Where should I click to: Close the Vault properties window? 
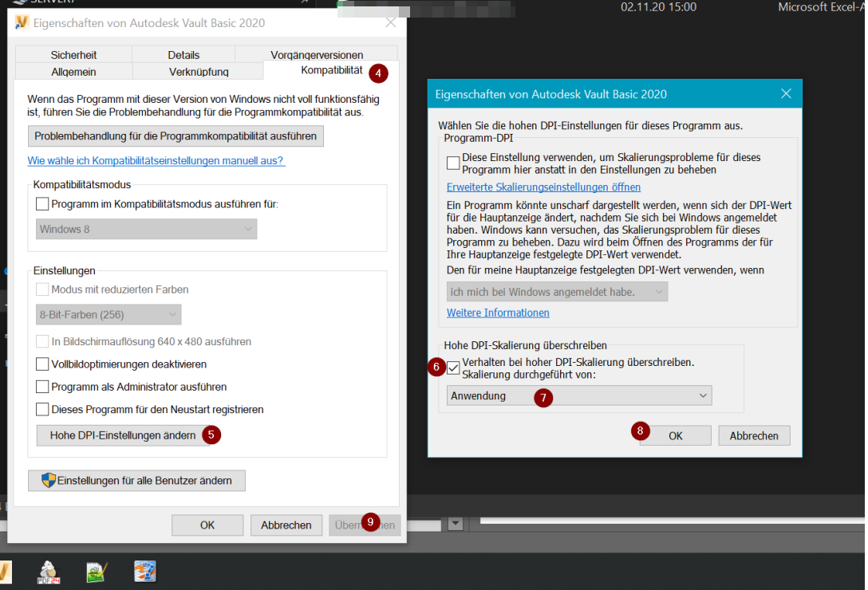click(391, 22)
